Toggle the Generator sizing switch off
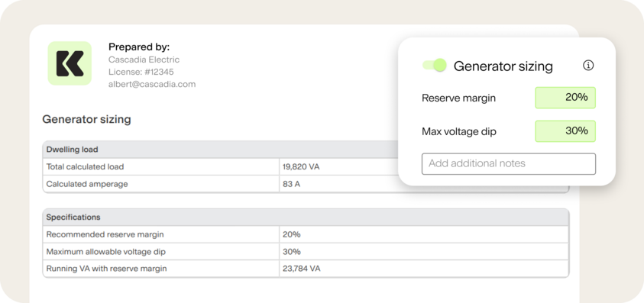 pos(435,66)
